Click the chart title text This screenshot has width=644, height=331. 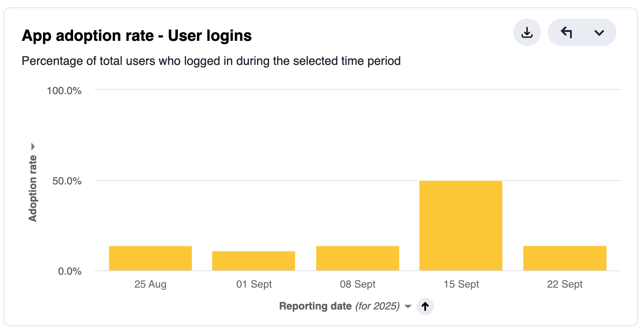point(137,36)
